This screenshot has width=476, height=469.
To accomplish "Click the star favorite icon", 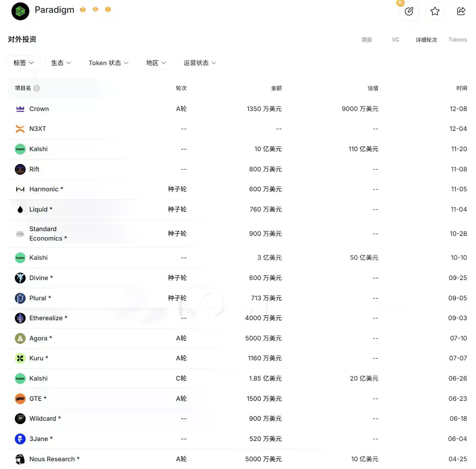I will click(435, 11).
